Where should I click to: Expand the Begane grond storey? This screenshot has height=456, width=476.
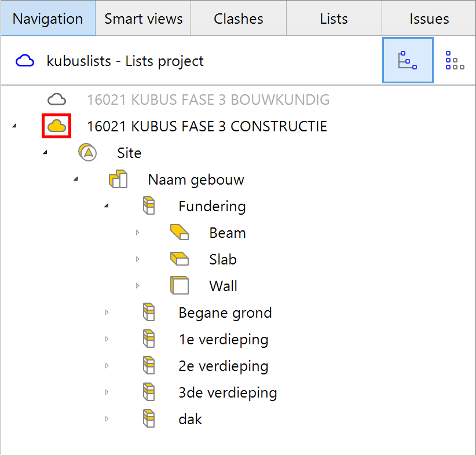107,312
